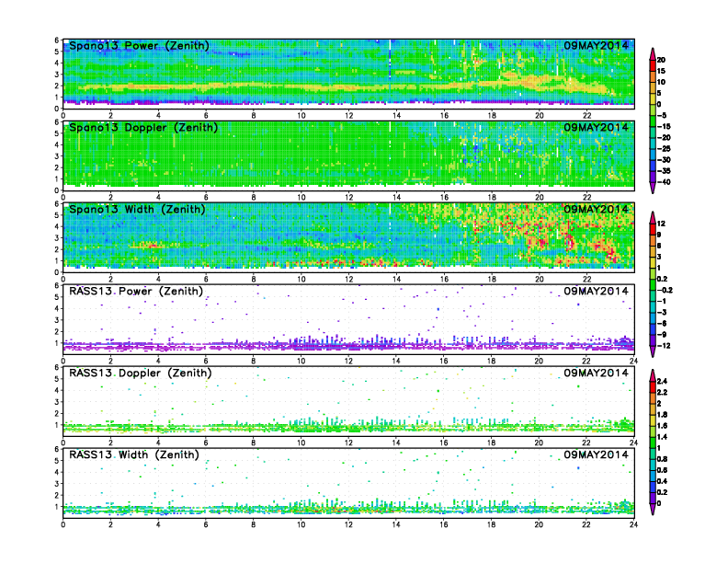Click 09MAY2014 date in Spano13 Doppler panel
This screenshot has width=728, height=563.
(x=597, y=127)
